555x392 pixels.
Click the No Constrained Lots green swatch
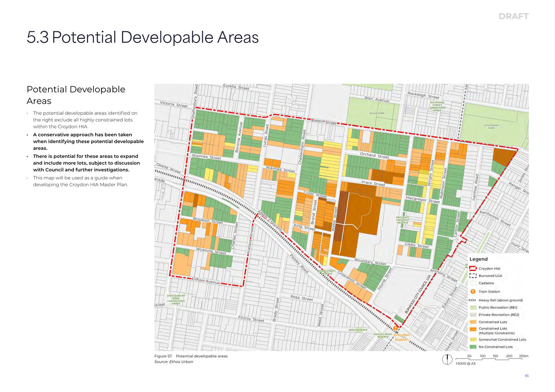tap(473, 347)
